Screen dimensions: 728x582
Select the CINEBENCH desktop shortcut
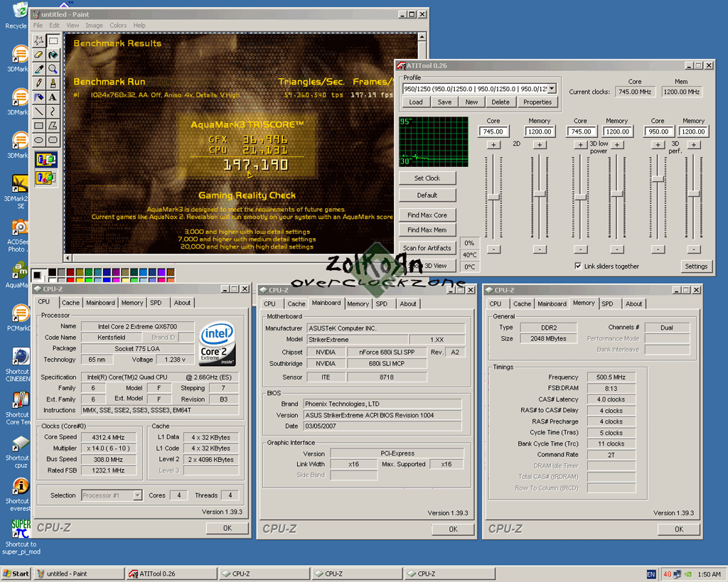[x=18, y=365]
